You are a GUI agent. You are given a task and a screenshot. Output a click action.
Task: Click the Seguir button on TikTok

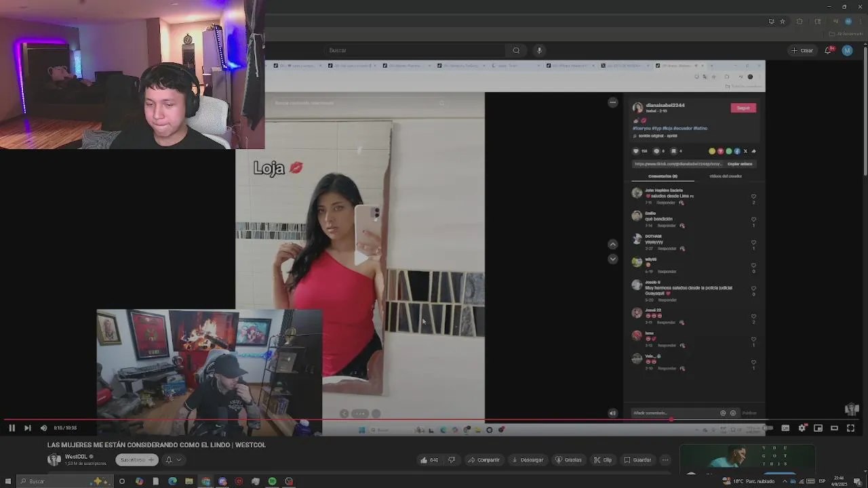coord(743,108)
